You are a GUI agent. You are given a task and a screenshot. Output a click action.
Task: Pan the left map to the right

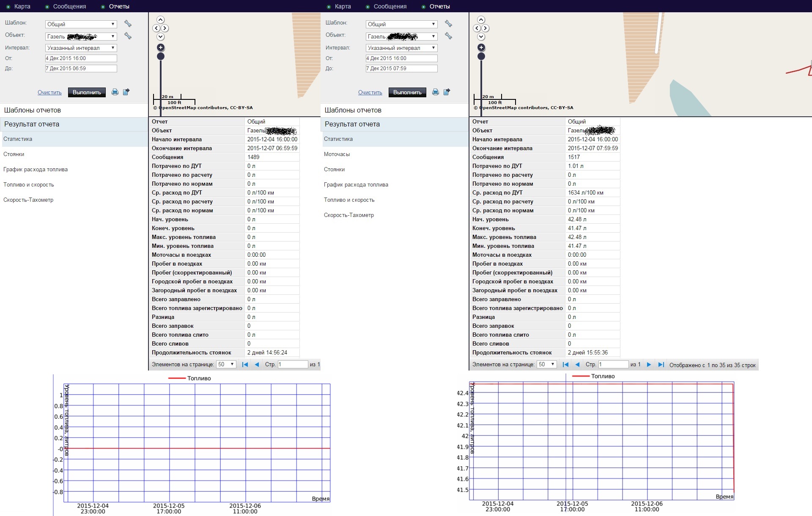(x=165, y=28)
